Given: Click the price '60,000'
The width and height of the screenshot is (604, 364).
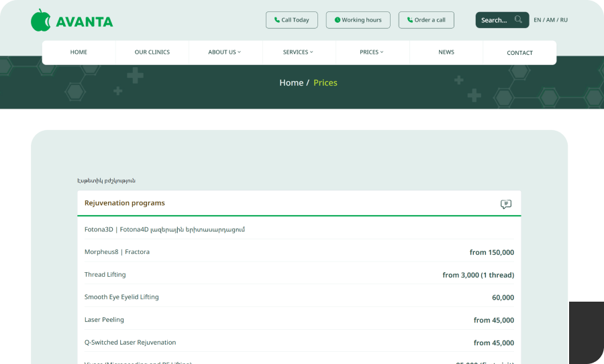Looking at the screenshot, I should coord(503,298).
